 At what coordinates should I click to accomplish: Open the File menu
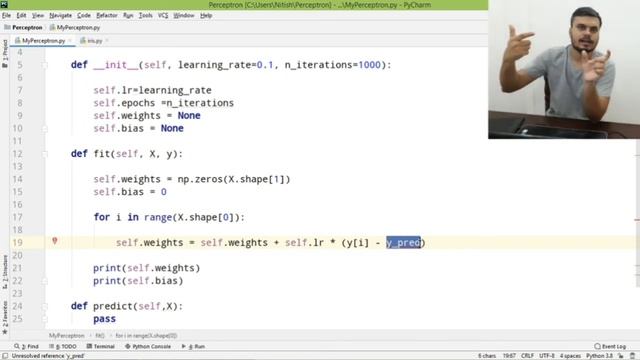point(6,16)
